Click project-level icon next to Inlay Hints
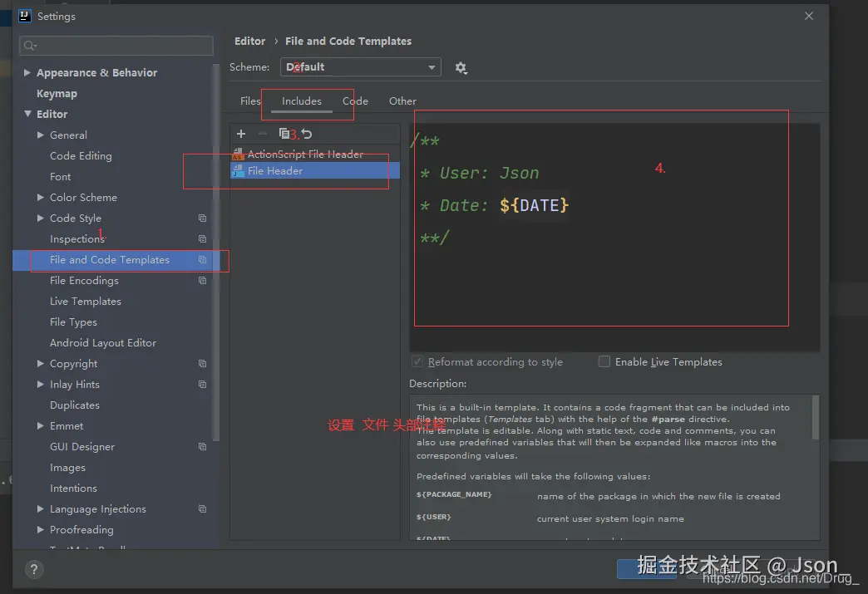868x594 pixels. (x=203, y=385)
